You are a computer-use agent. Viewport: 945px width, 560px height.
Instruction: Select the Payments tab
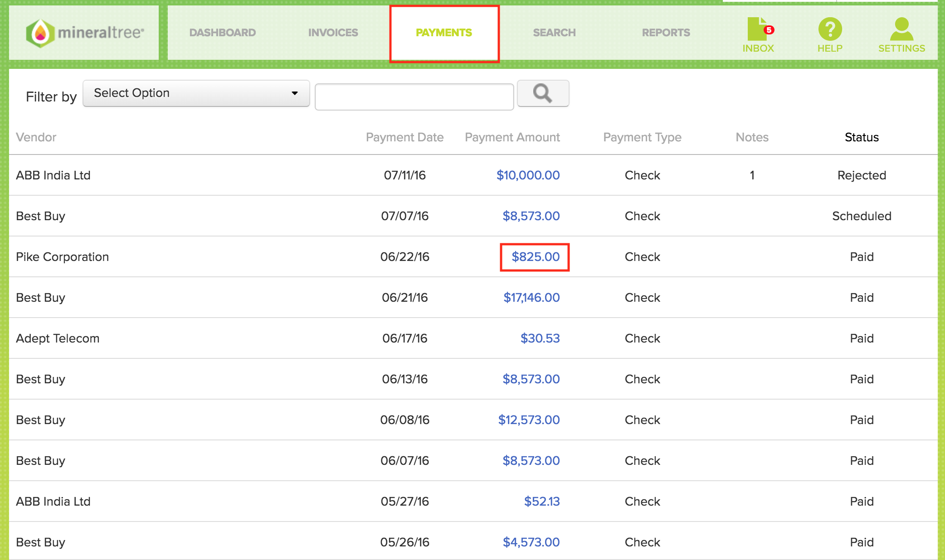coord(444,33)
